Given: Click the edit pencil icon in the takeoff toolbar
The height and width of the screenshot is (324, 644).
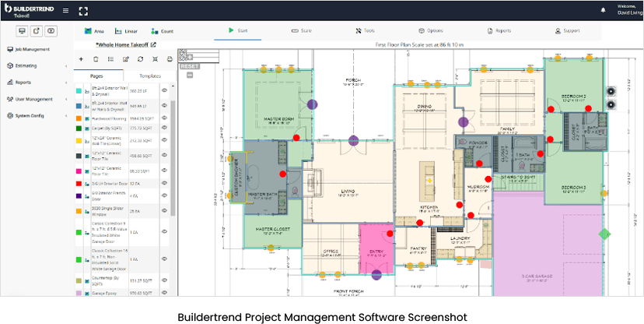Looking at the screenshot, I should click(x=126, y=58).
